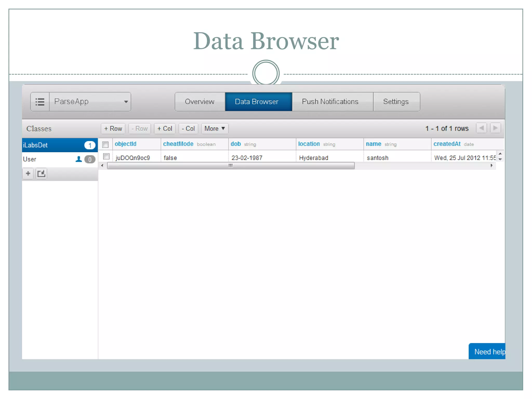The height and width of the screenshot is (399, 532).
Task: Click the zero count badge on User
Action: [x=90, y=159]
